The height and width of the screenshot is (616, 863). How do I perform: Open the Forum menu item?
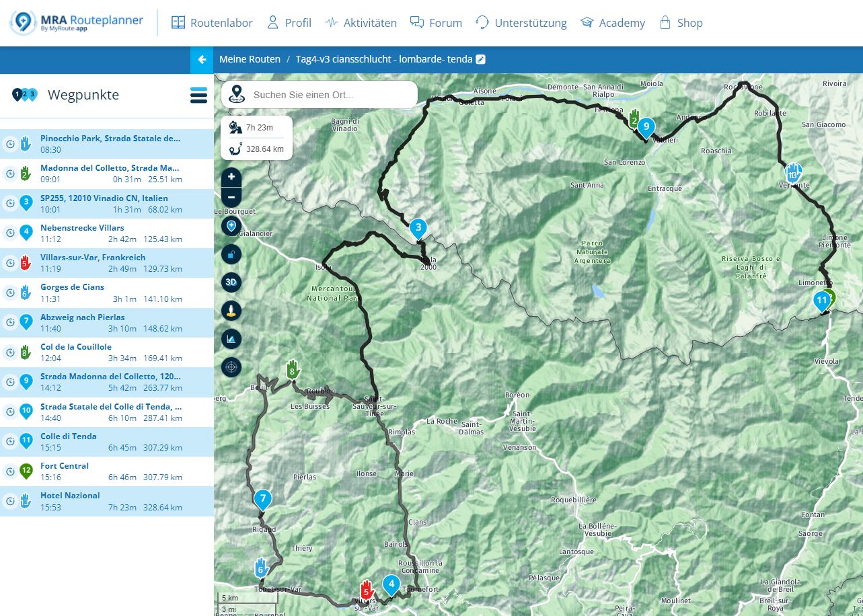coord(436,23)
